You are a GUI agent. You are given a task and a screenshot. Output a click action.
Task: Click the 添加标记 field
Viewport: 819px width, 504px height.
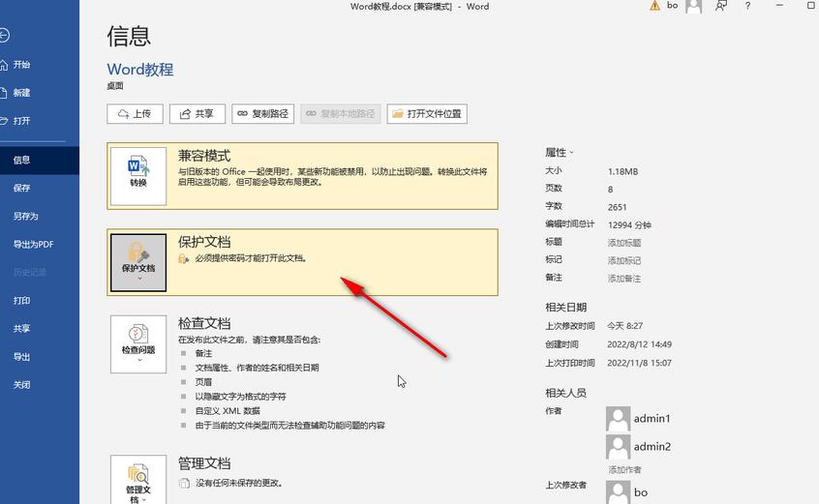coord(624,260)
